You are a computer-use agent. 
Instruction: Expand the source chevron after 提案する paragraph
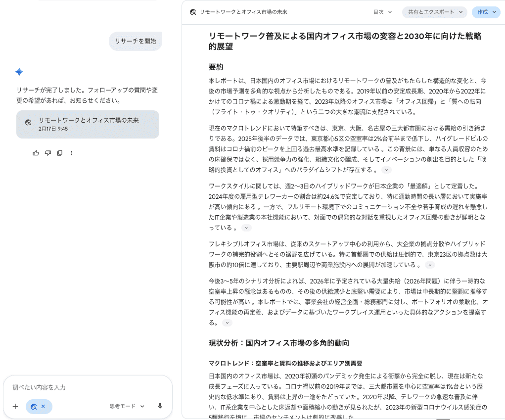pos(227,323)
